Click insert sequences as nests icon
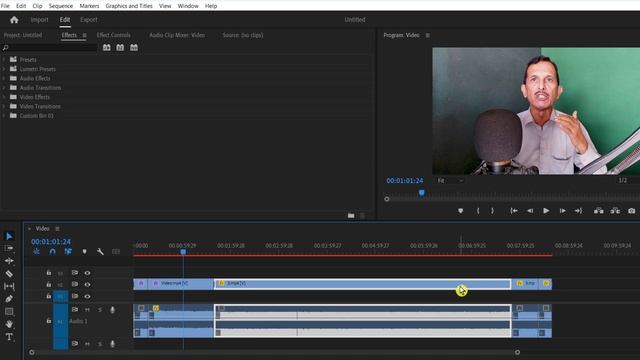This screenshot has height=360, width=640. click(x=37, y=251)
